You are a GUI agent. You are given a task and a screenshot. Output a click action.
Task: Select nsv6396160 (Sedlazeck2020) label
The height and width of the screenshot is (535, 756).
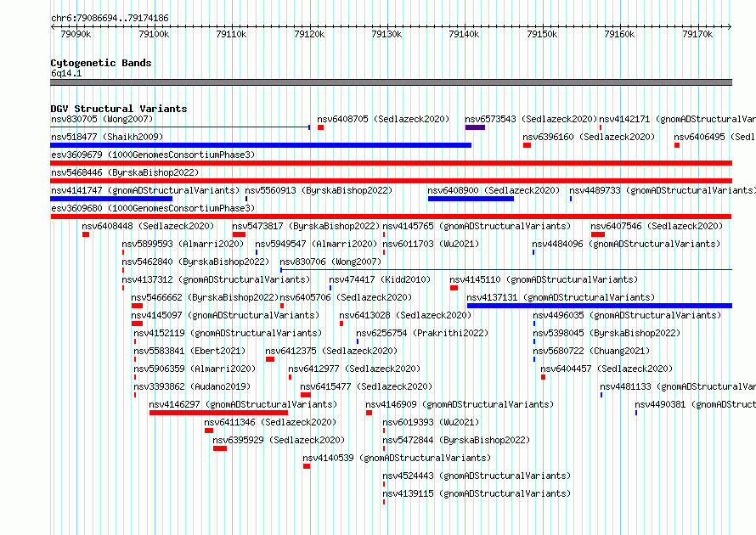click(x=589, y=137)
